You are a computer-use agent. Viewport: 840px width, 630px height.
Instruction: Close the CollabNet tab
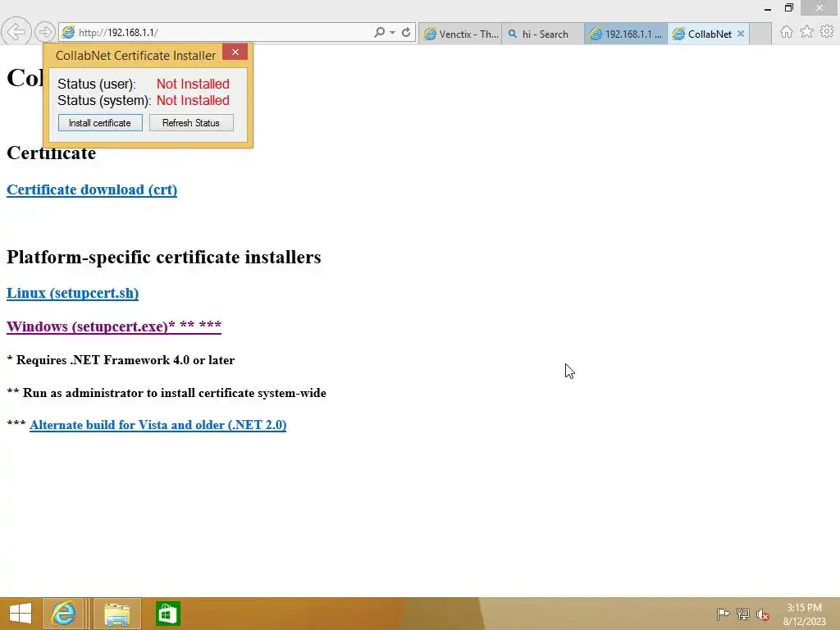pos(741,33)
